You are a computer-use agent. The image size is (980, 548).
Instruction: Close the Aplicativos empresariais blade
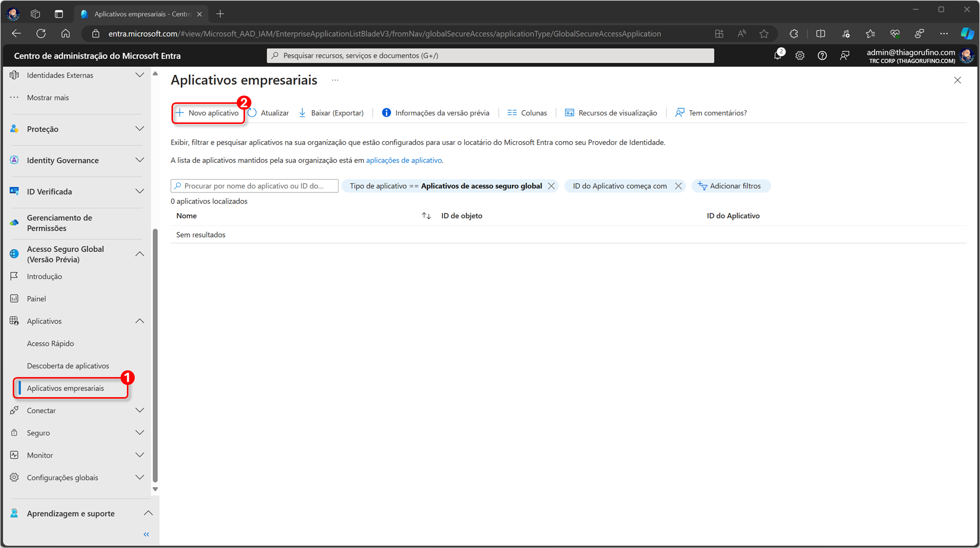957,80
